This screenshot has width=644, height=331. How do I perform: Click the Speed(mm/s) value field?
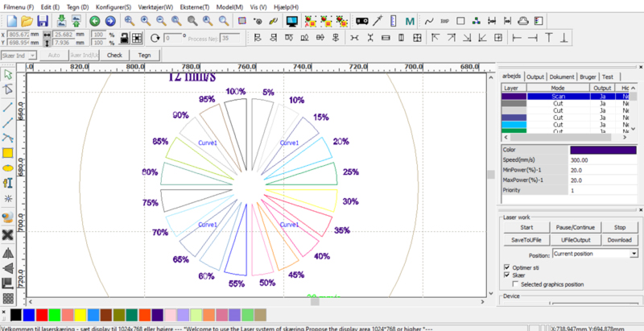point(603,160)
